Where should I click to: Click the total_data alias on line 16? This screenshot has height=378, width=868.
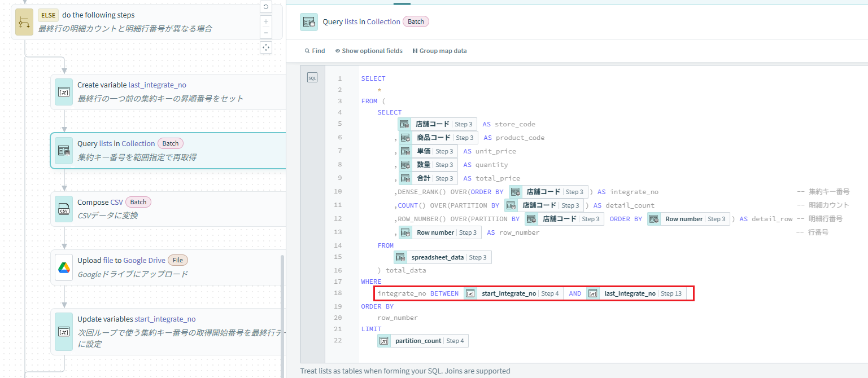[x=405, y=270]
